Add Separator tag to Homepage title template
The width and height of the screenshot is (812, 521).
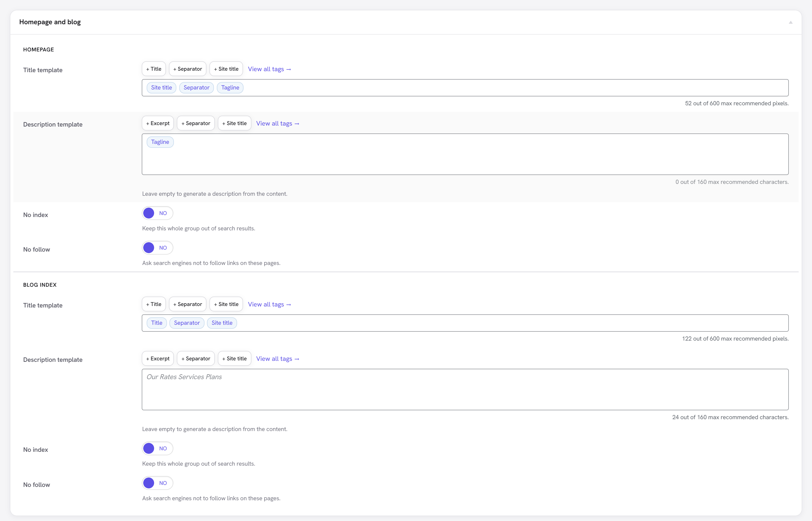[188, 69]
